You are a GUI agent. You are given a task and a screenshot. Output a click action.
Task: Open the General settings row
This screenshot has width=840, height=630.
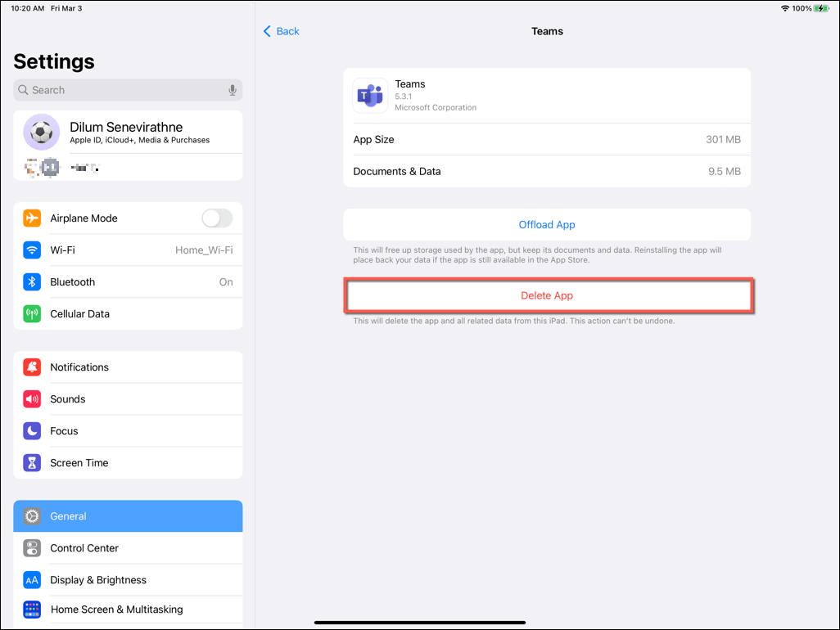click(x=128, y=516)
